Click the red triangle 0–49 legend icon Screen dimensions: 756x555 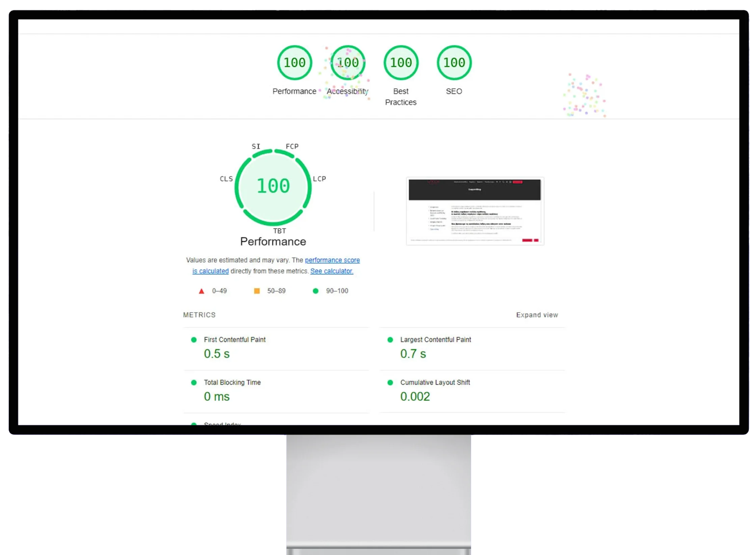pyautogui.click(x=201, y=291)
